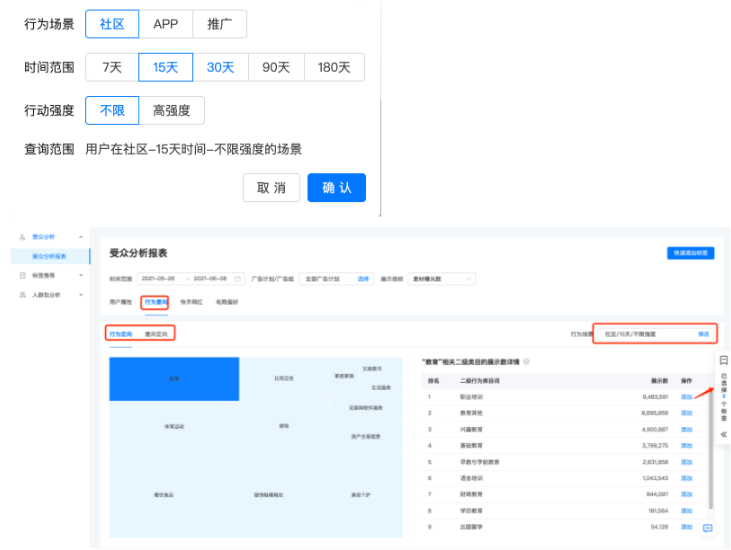731x550 pixels.
Task: Click the table's vertical scrollbar
Action: (710, 447)
